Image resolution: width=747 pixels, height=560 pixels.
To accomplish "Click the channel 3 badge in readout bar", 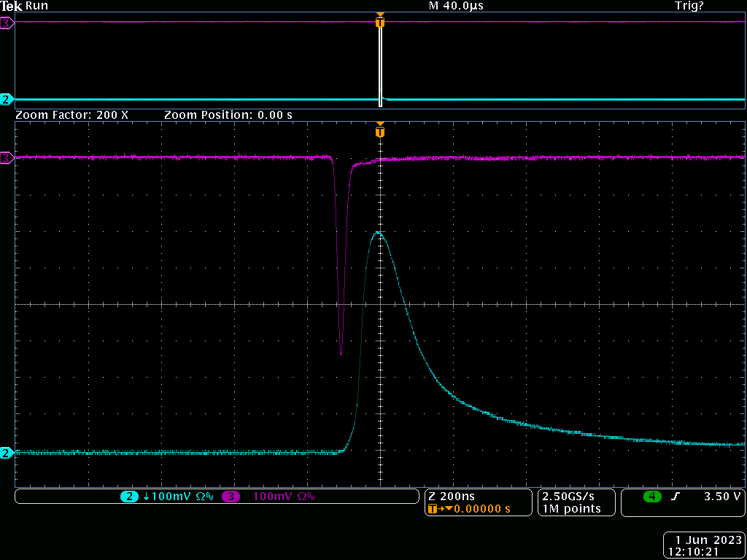I will click(x=231, y=497).
